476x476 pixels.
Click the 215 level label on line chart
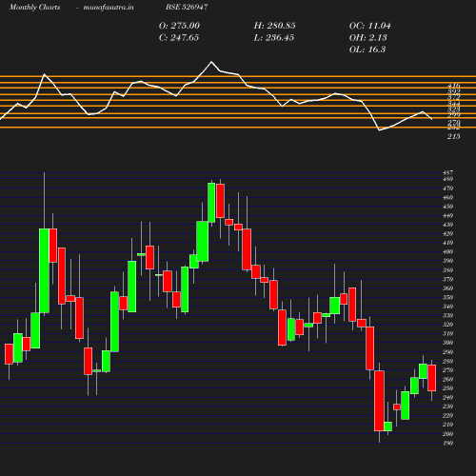pyautogui.click(x=454, y=136)
